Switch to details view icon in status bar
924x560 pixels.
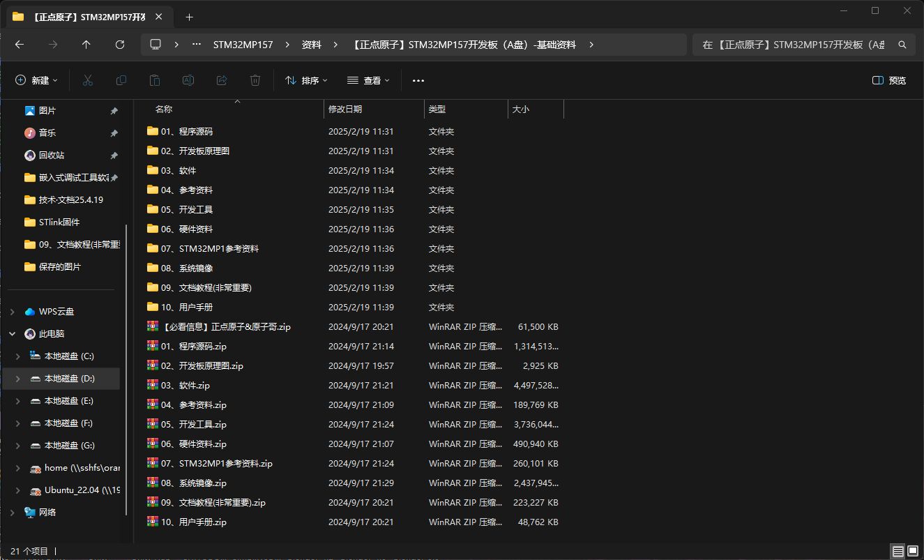[x=898, y=551]
